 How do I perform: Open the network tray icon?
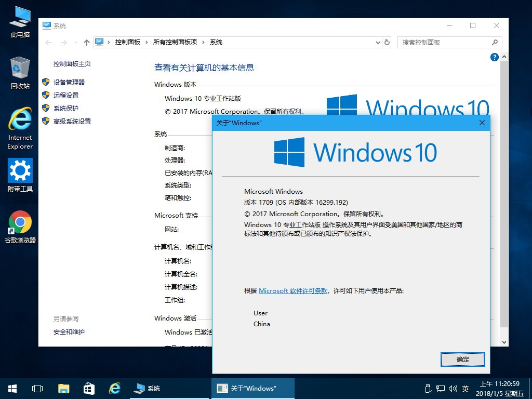[441, 389]
